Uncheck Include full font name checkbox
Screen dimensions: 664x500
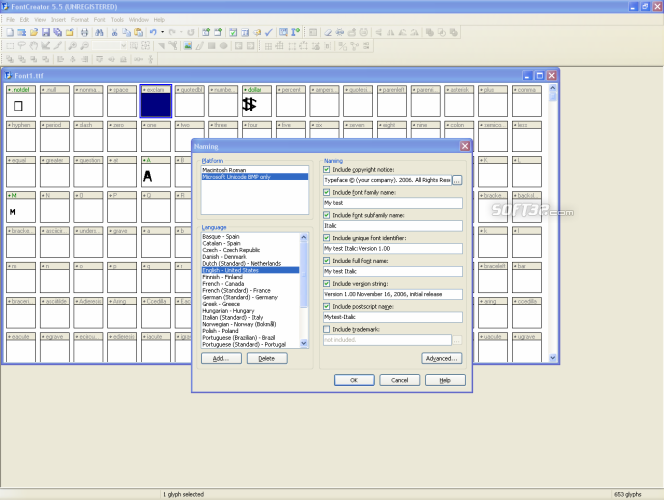tap(326, 261)
